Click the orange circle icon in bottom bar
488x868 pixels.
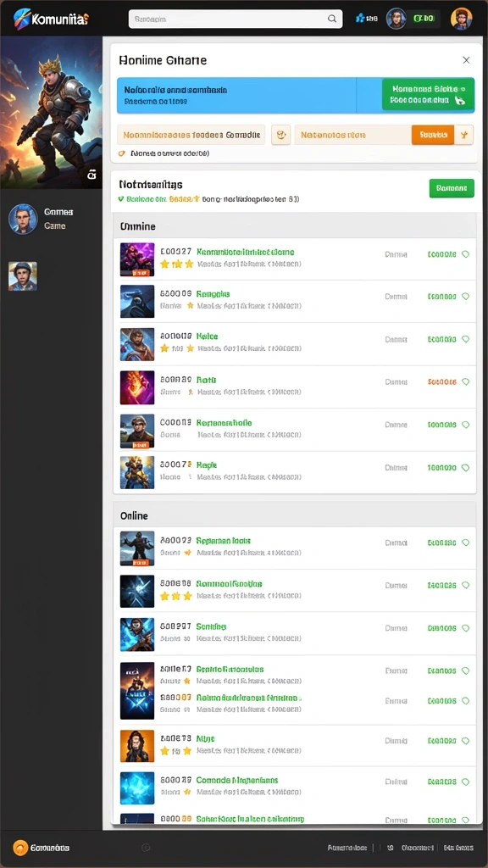(x=20, y=848)
